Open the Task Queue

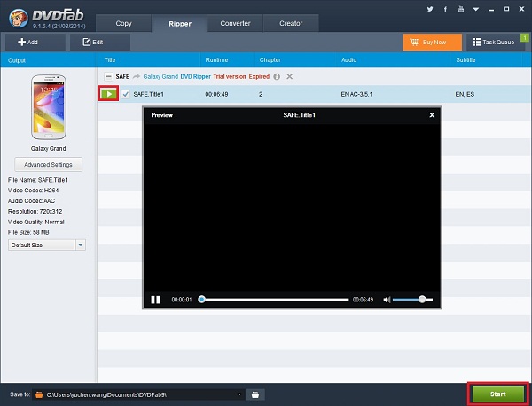tap(494, 42)
